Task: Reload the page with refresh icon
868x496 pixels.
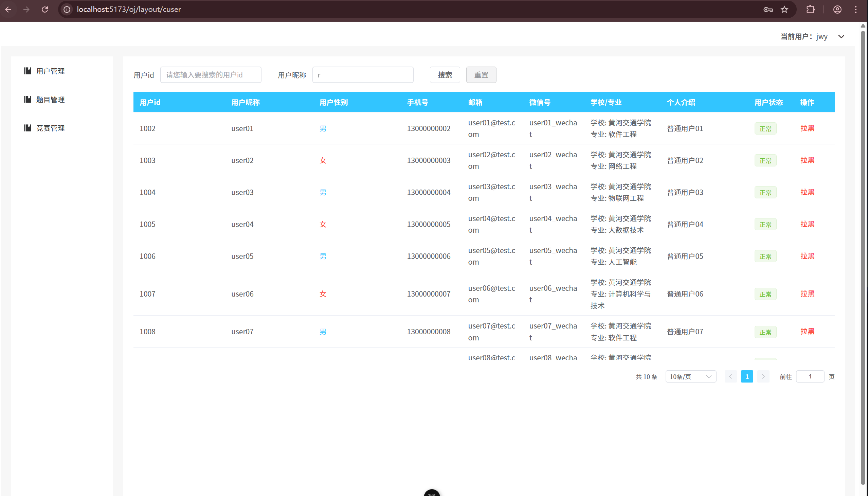Action: 44,9
